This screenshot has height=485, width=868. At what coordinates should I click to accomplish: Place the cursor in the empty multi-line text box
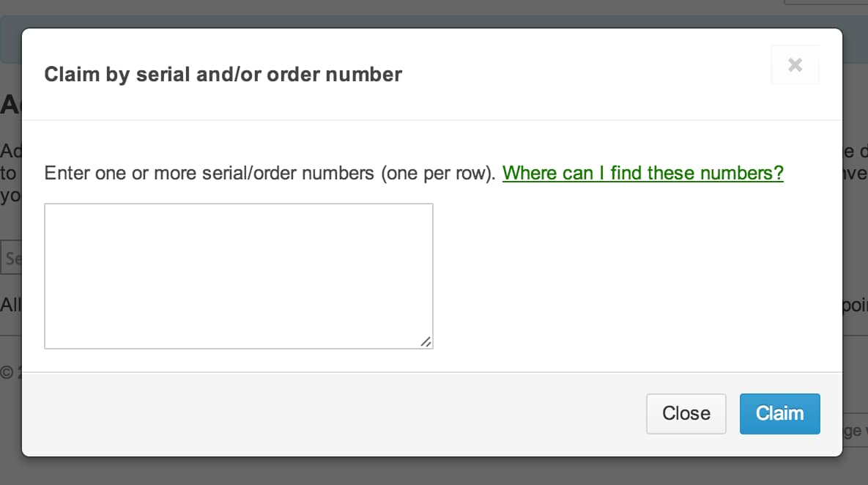click(239, 275)
